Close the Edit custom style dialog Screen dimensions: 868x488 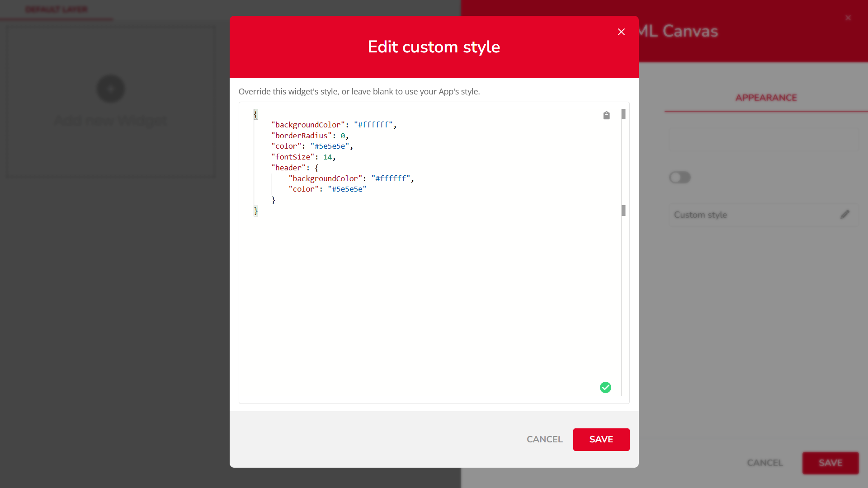point(621,32)
